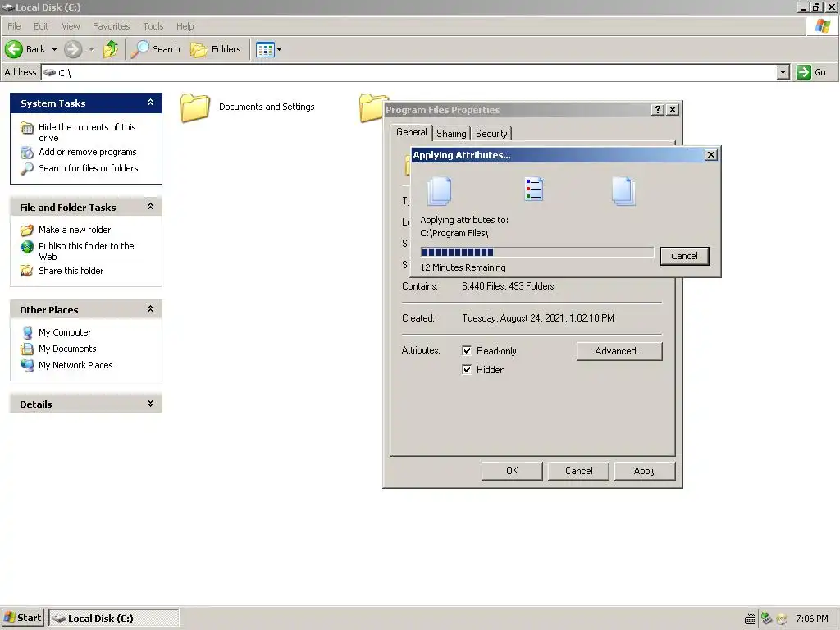Click the Applying Attributes progress bar

pos(536,253)
